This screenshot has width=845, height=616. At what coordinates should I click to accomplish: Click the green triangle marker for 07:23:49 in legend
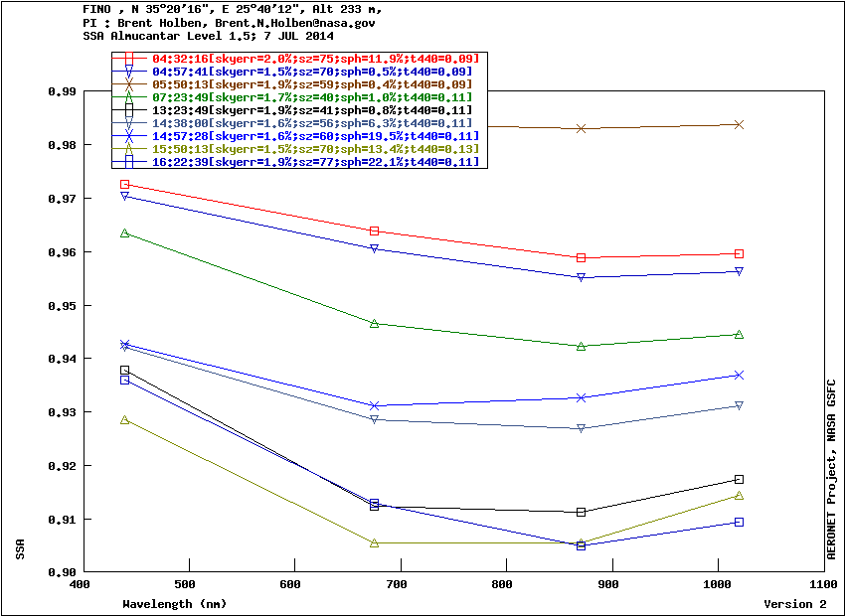click(130, 97)
